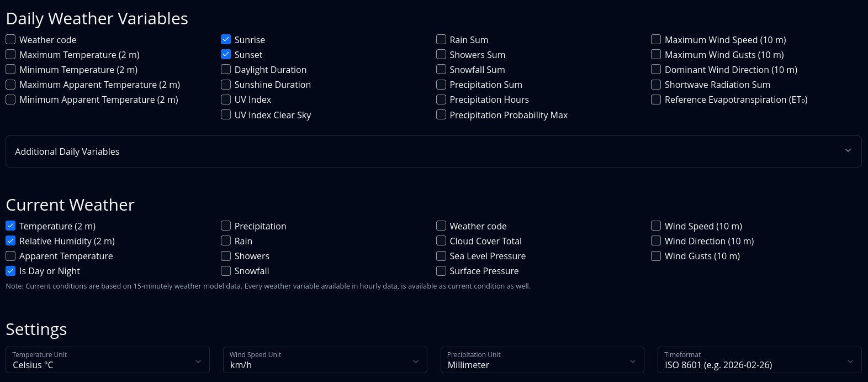Expand Additional Daily Variables section
Screen dimensions: 868x382
433,151
